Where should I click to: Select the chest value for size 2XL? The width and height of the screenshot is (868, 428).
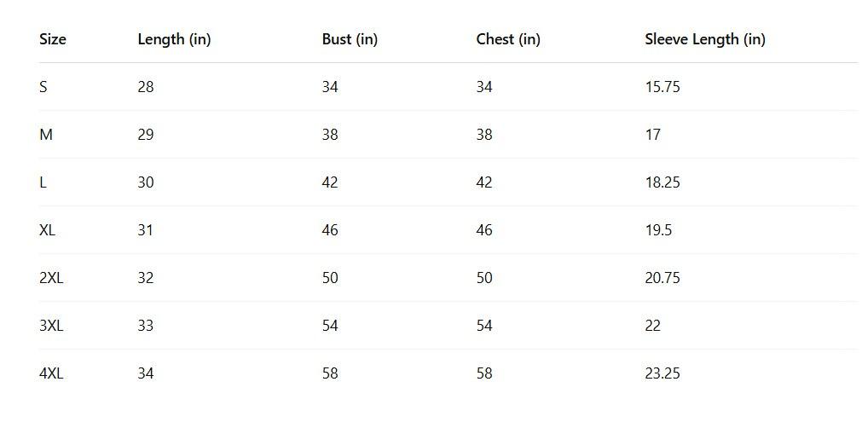click(x=484, y=278)
